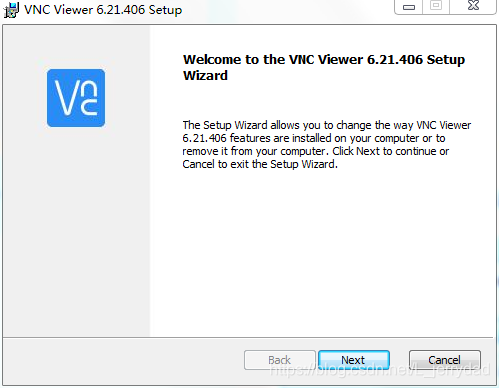
Task: Click the disabled maximize window button
Action: pyautogui.click(x=436, y=6)
